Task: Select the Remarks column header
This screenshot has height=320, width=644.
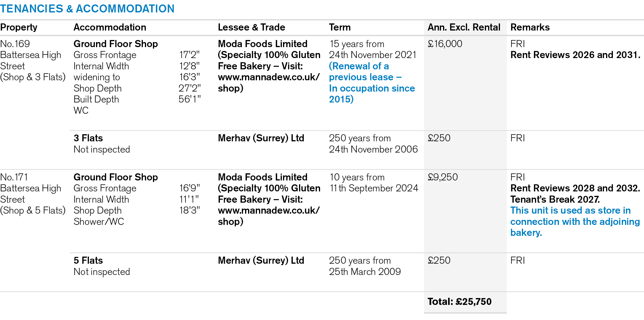Action: click(x=530, y=27)
